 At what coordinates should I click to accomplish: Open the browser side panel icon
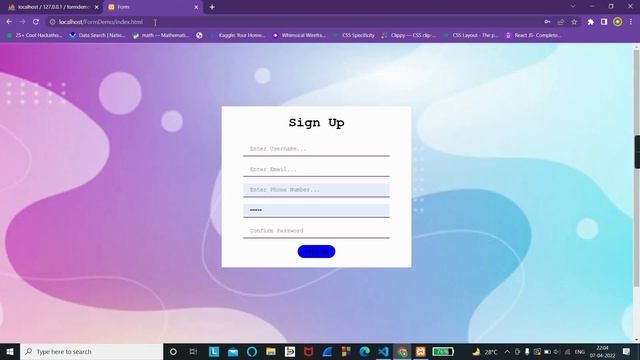point(604,22)
